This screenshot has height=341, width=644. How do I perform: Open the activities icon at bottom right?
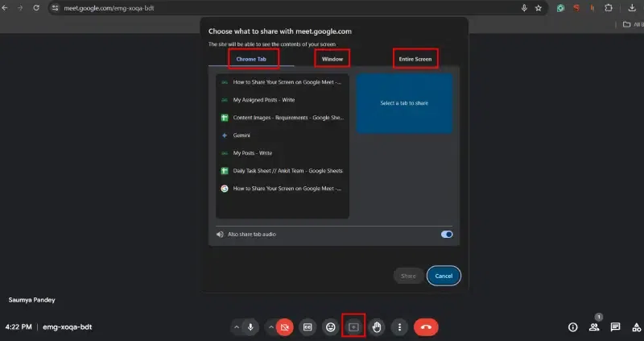[637, 327]
